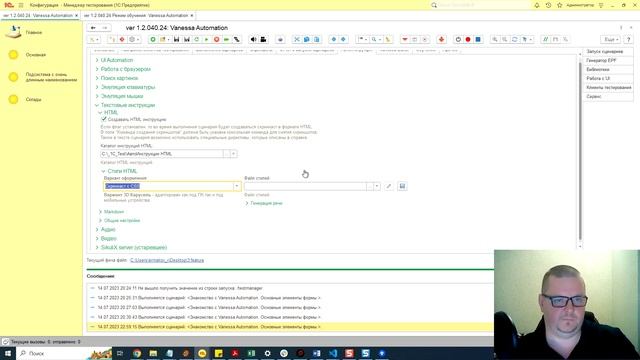
Task: Click the blue stop square button
Action: (478, 40)
